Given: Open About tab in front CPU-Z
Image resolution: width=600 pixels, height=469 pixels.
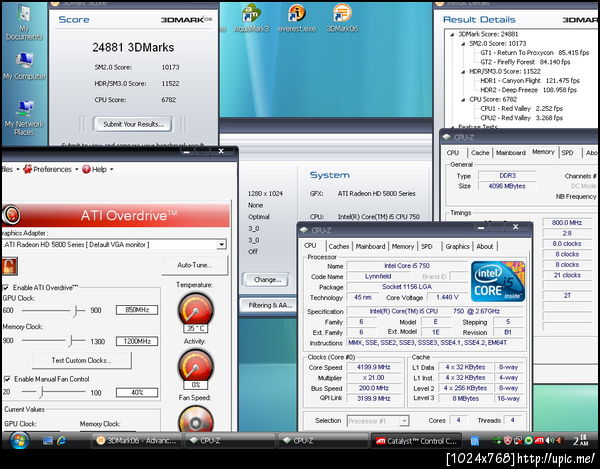Looking at the screenshot, I should pyautogui.click(x=485, y=246).
